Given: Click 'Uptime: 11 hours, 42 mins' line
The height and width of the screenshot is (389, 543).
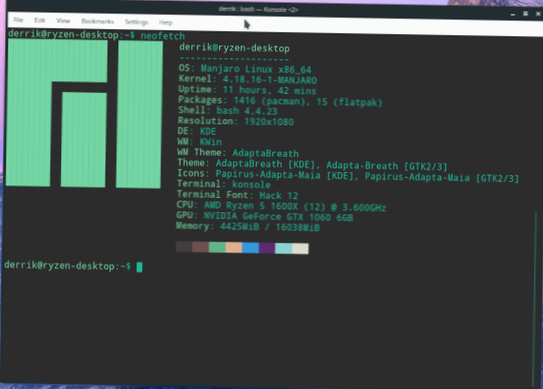Looking at the screenshot, I should pyautogui.click(x=247, y=90).
